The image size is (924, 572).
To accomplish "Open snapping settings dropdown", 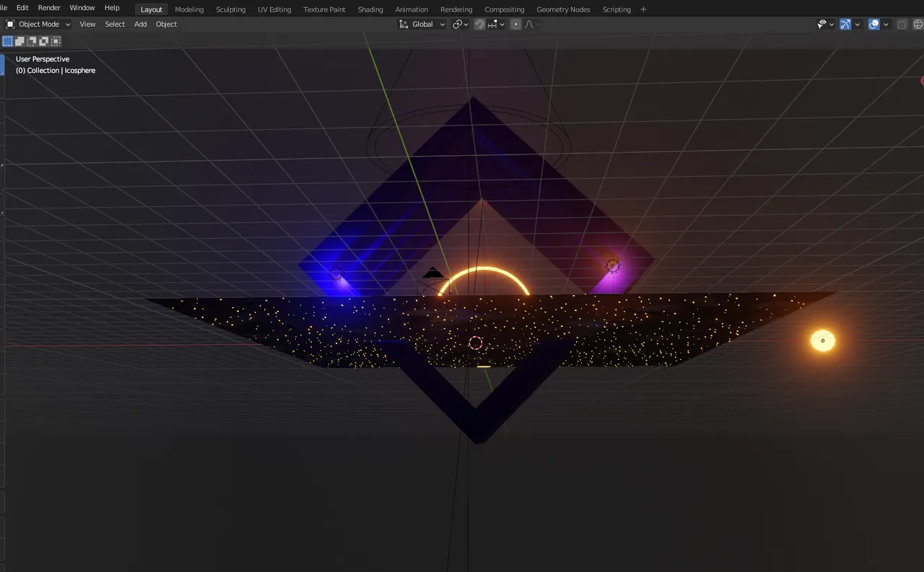I will coord(497,24).
